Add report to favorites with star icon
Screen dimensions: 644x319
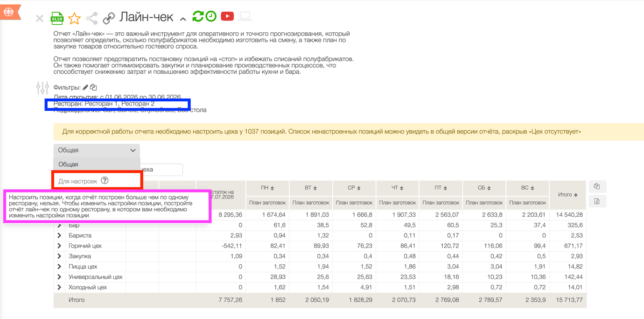click(x=74, y=18)
